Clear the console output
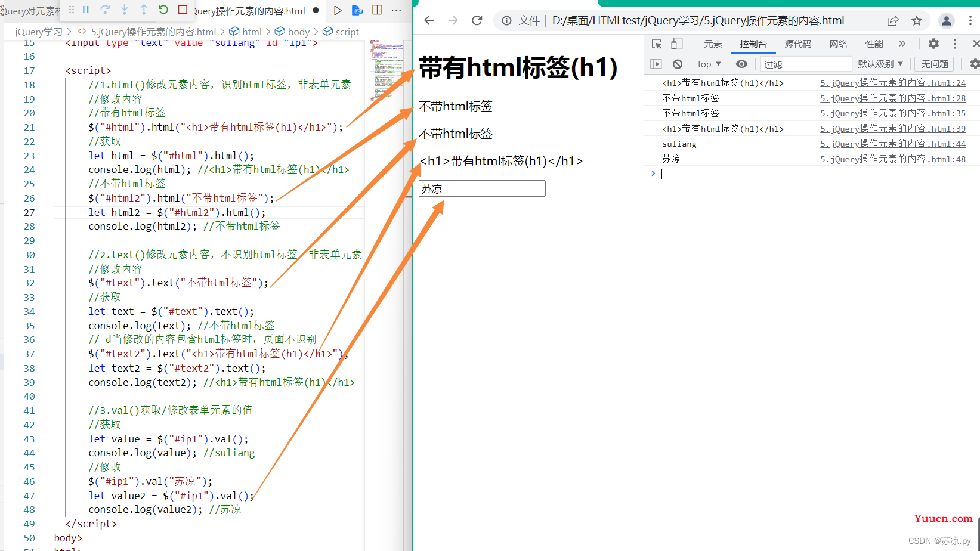This screenshot has width=980, height=551. (678, 64)
